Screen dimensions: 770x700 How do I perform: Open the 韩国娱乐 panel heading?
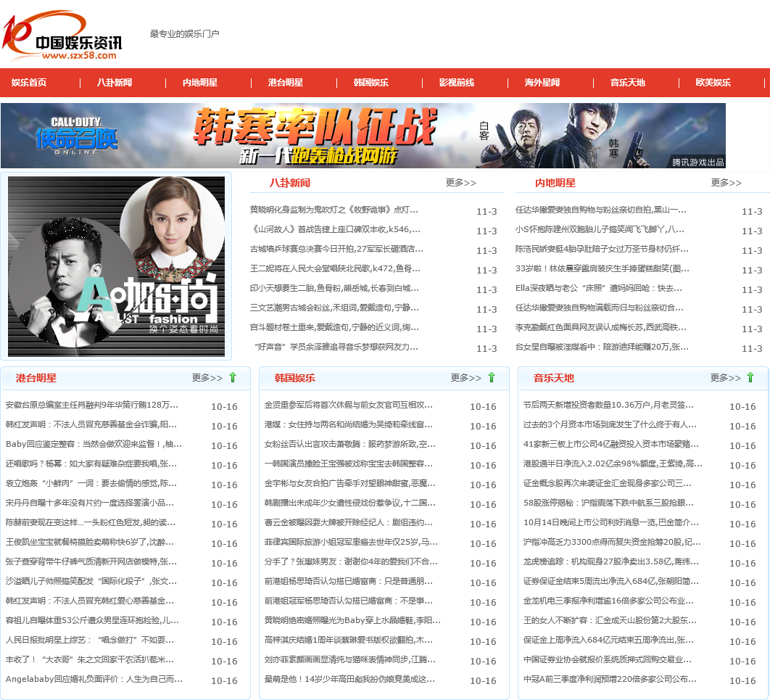coord(294,378)
